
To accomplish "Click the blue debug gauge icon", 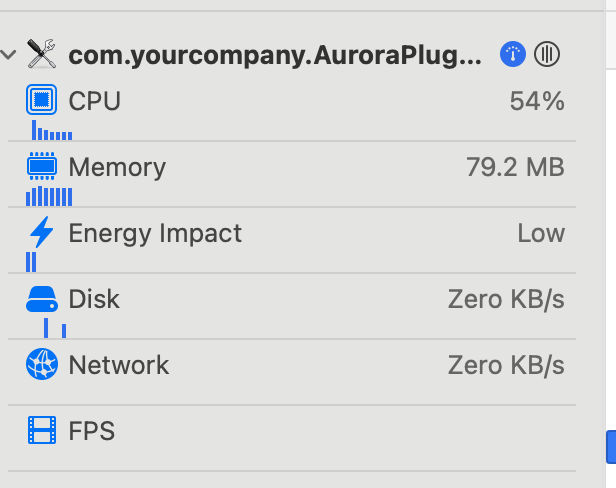I will pyautogui.click(x=512, y=54).
